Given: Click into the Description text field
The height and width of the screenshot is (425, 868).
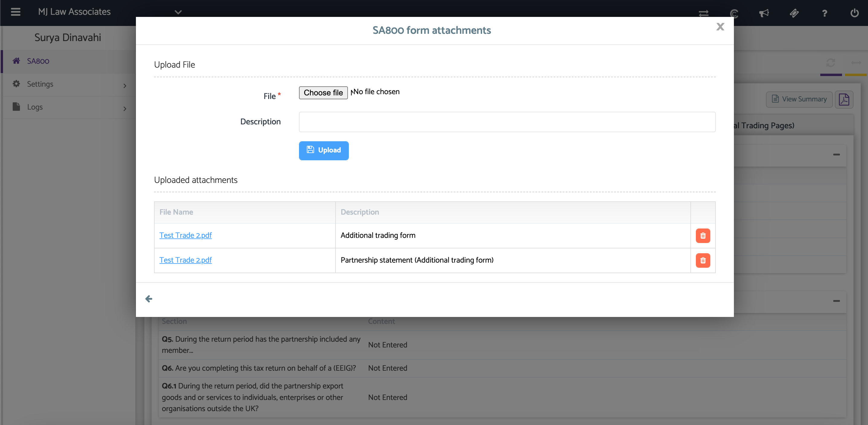Looking at the screenshot, I should pyautogui.click(x=507, y=122).
